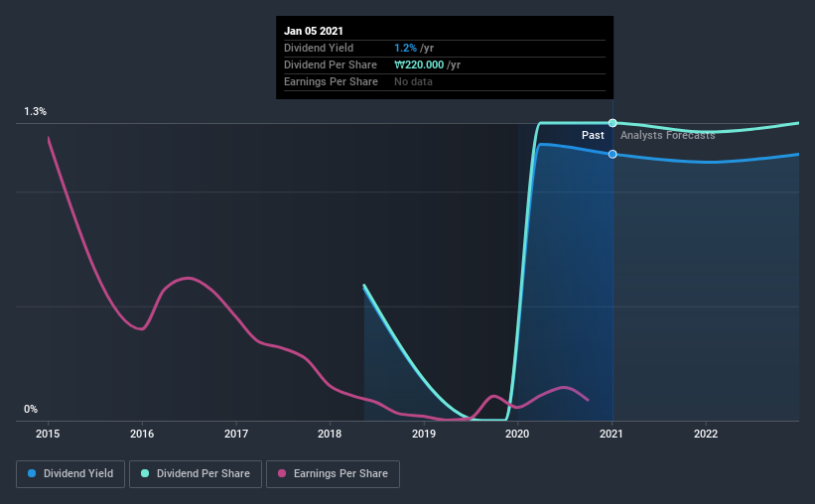Select the 2016 year label on the axis

142,434
